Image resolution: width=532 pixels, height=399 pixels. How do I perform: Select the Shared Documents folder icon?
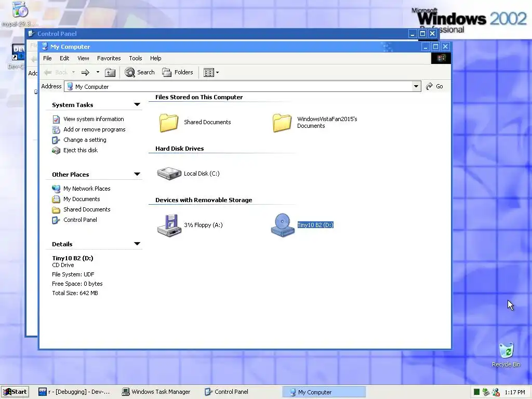point(169,122)
